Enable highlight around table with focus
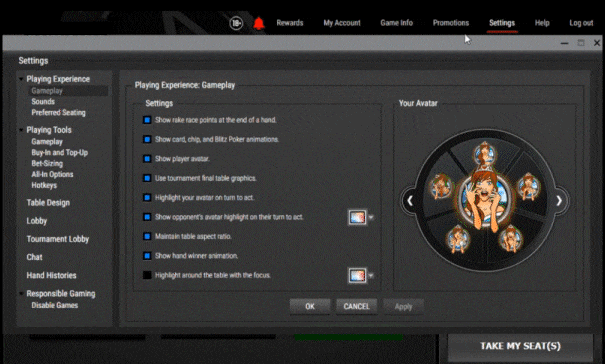Image resolution: width=605 pixels, height=364 pixels. (147, 275)
